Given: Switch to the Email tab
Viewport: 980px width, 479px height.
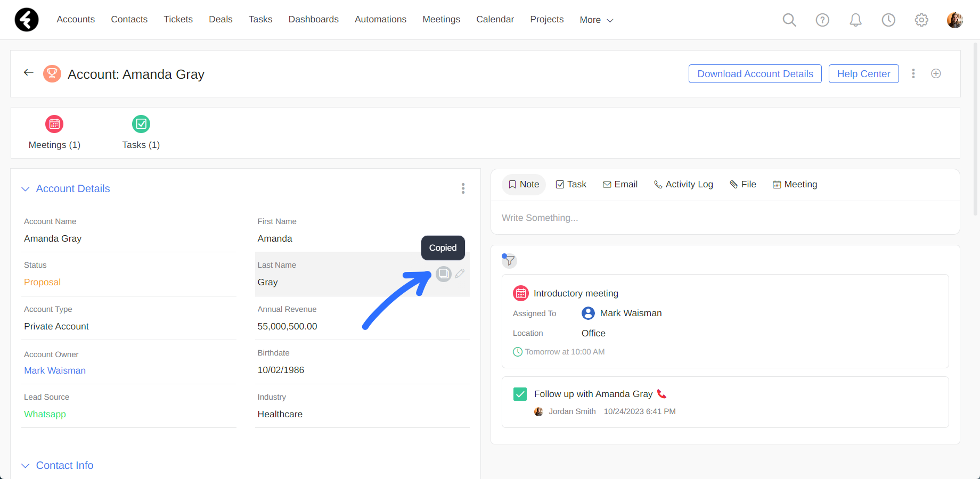Looking at the screenshot, I should tap(620, 184).
